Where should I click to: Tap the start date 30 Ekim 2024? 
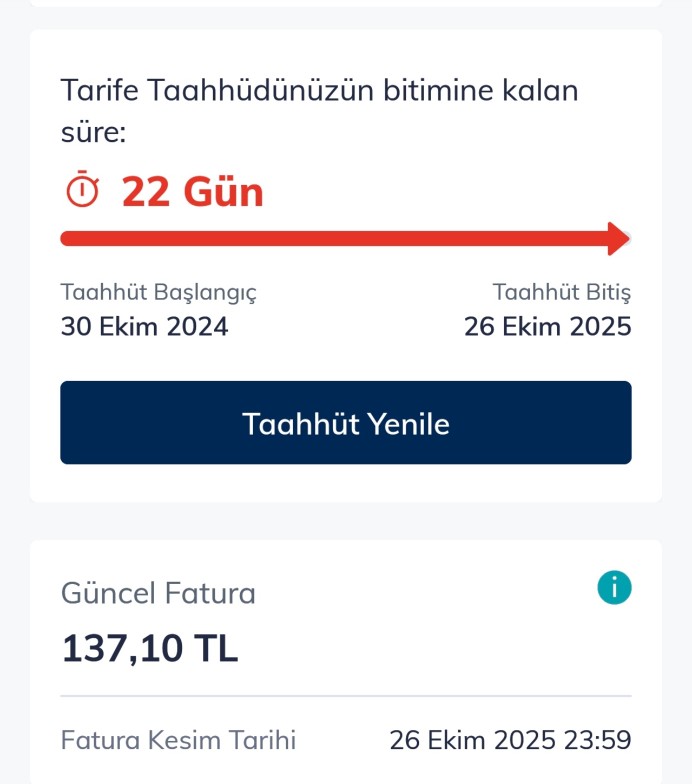click(144, 326)
